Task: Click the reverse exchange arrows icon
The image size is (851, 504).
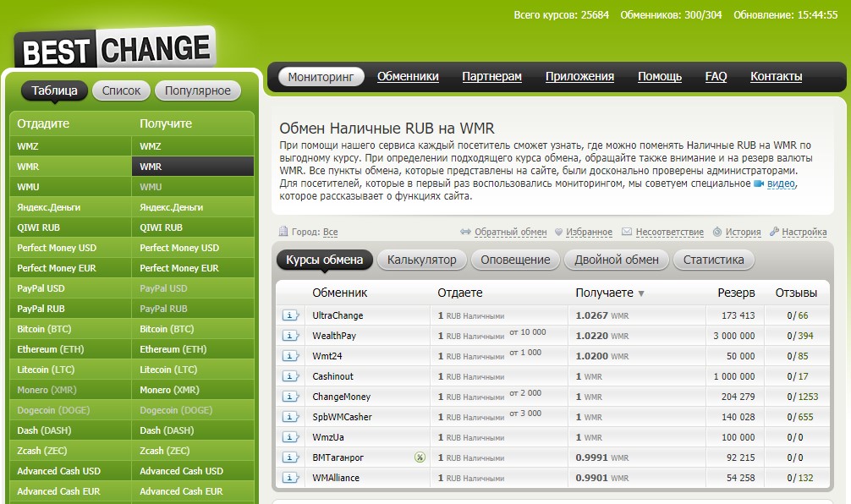Action: coord(465,232)
